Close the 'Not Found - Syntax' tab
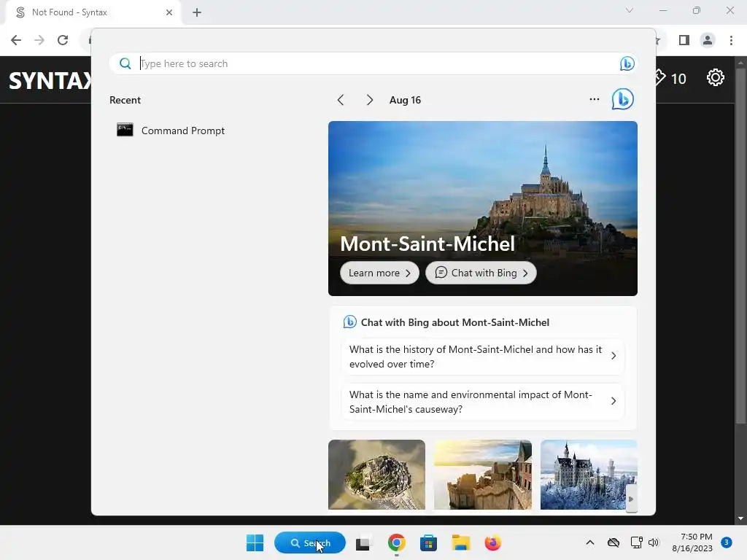Viewport: 747px width, 560px height. [169, 12]
